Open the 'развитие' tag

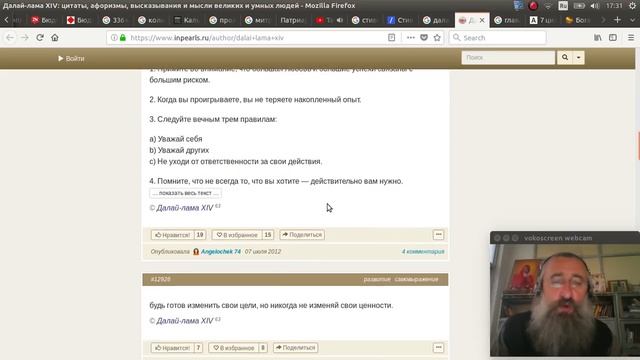(x=377, y=279)
